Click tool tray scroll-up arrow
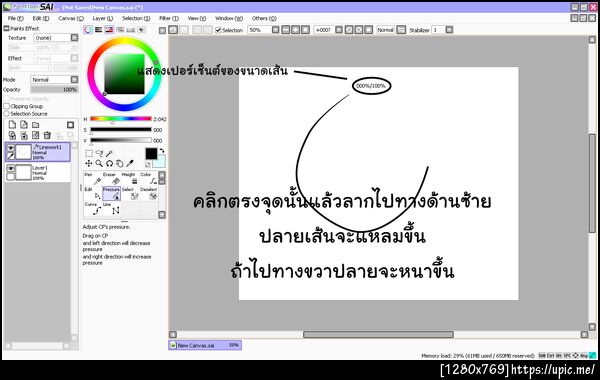The image size is (600, 380). coord(162,175)
